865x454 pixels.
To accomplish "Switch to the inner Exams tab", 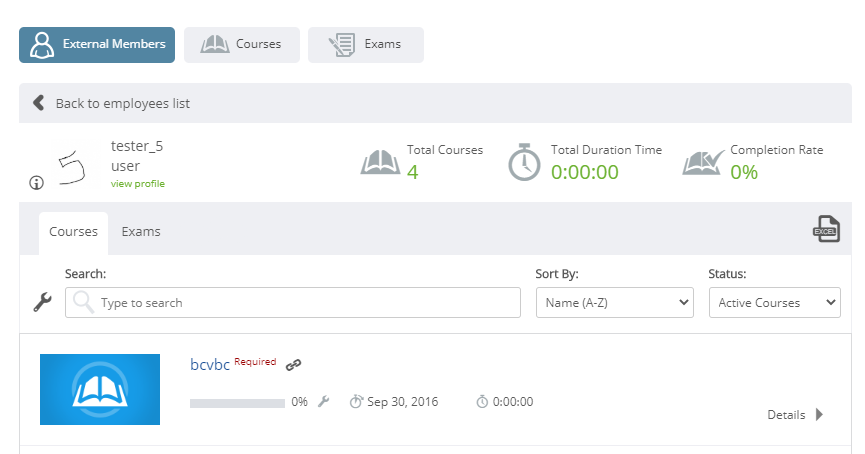I will click(141, 232).
